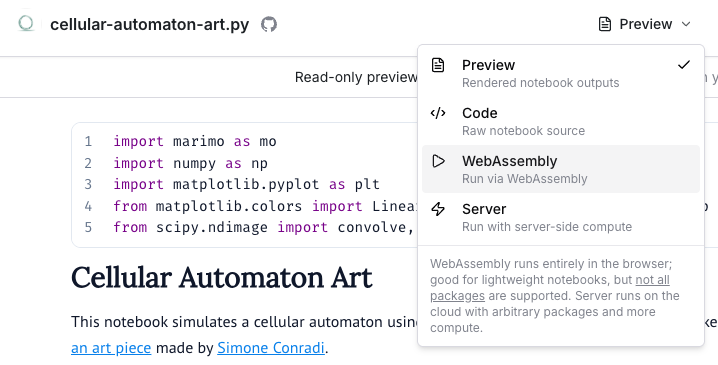This screenshot has width=718, height=365.
Task: Click the 'Run with server-side compute' description
Action: pyautogui.click(x=547, y=227)
